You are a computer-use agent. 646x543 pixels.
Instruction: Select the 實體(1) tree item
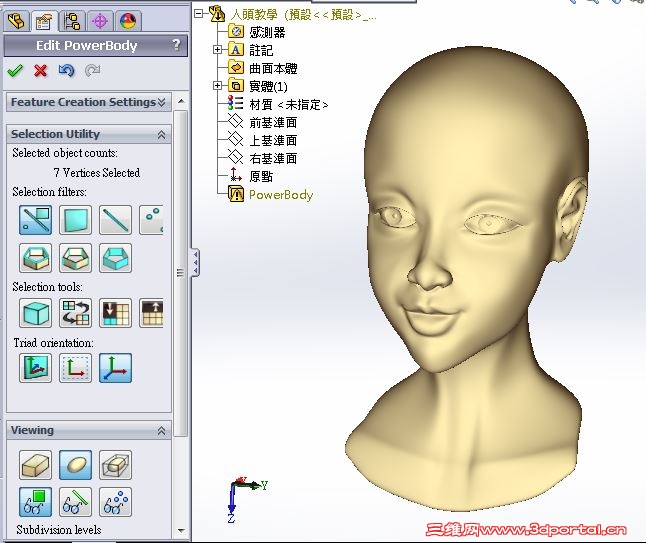click(x=268, y=86)
